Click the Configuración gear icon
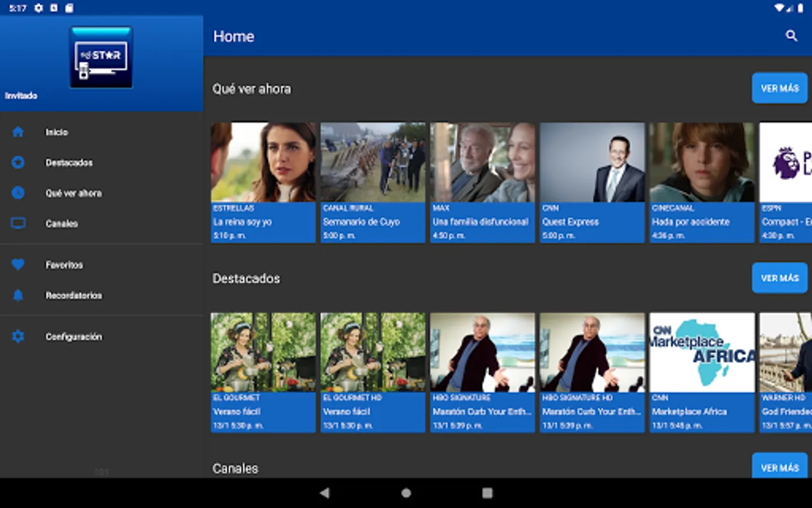Screen dimensions: 812x508 point(18,336)
